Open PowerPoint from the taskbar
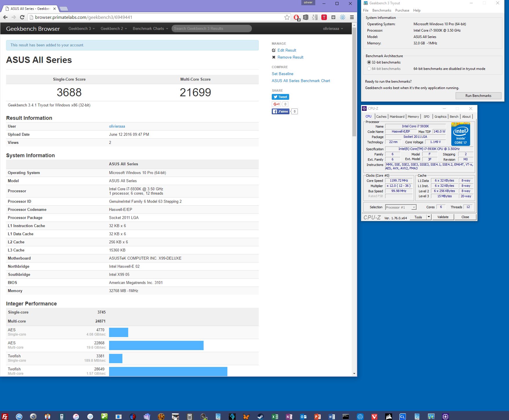 (318, 417)
